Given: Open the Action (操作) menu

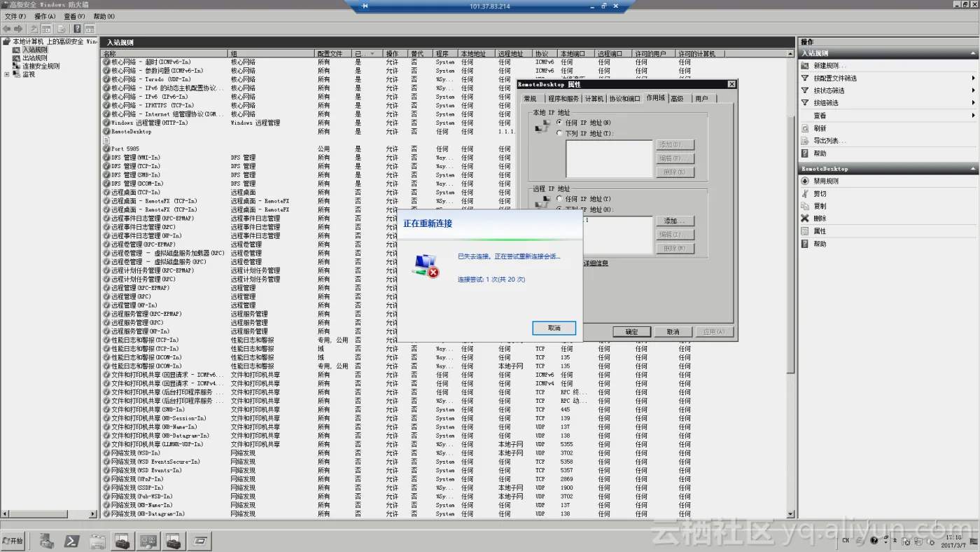Looking at the screenshot, I should pos(45,17).
